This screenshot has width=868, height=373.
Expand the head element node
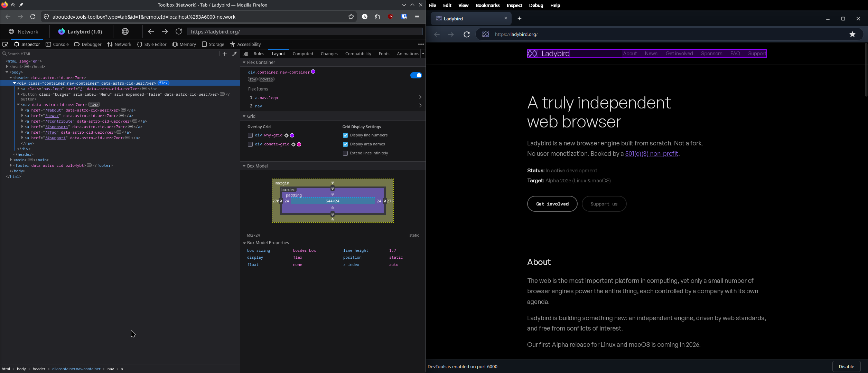coord(7,66)
